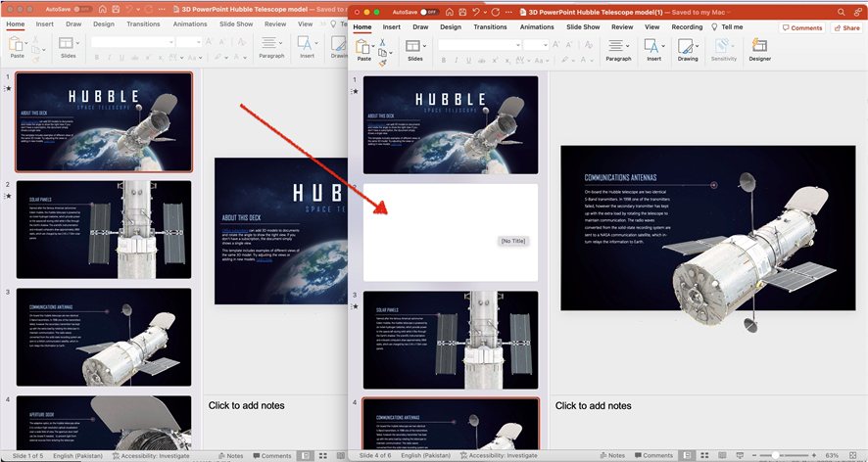Open Undo history dropdown in front window
868x462 pixels.
point(484,12)
